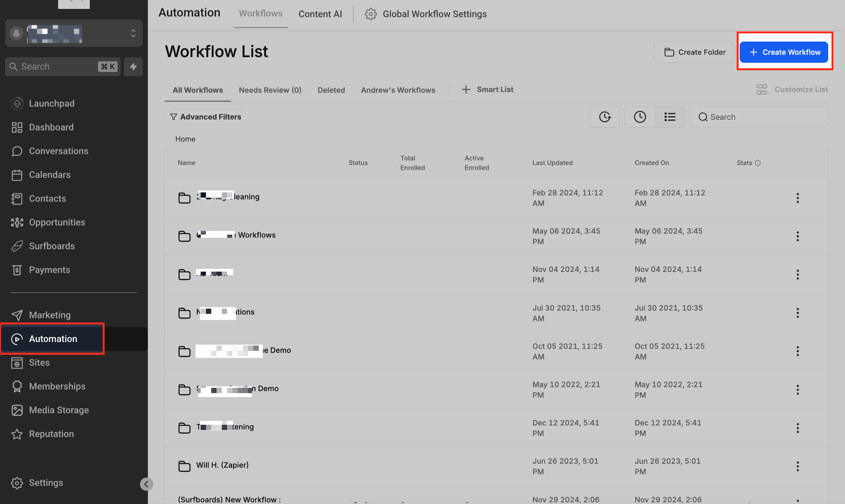Click the Global Workflow Settings gear
This screenshot has width=845, height=504.
[x=371, y=14]
